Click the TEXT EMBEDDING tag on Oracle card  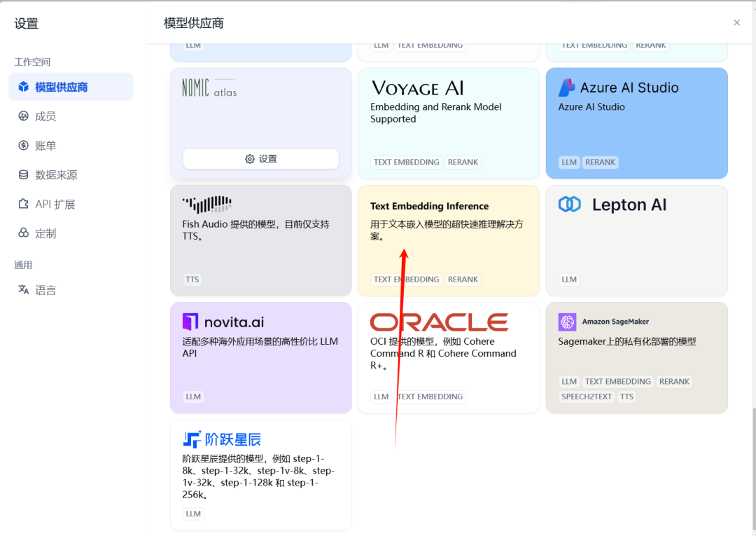[430, 397]
